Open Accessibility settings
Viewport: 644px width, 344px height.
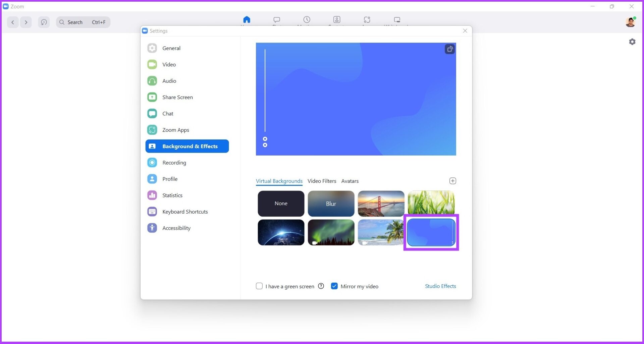point(187,228)
